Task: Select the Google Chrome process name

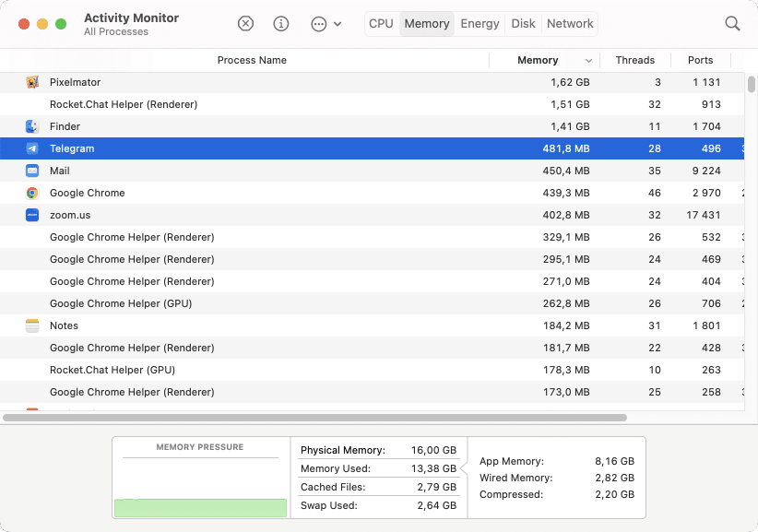Action: point(88,194)
